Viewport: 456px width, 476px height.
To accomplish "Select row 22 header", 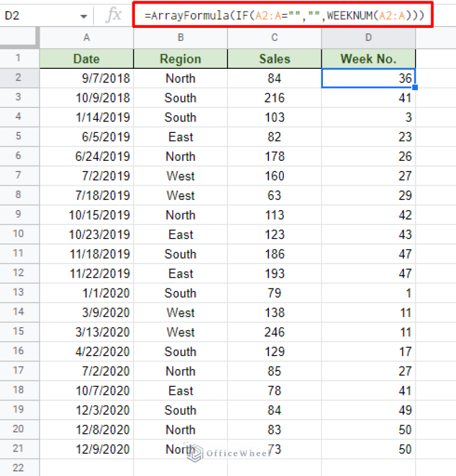I will (x=19, y=468).
